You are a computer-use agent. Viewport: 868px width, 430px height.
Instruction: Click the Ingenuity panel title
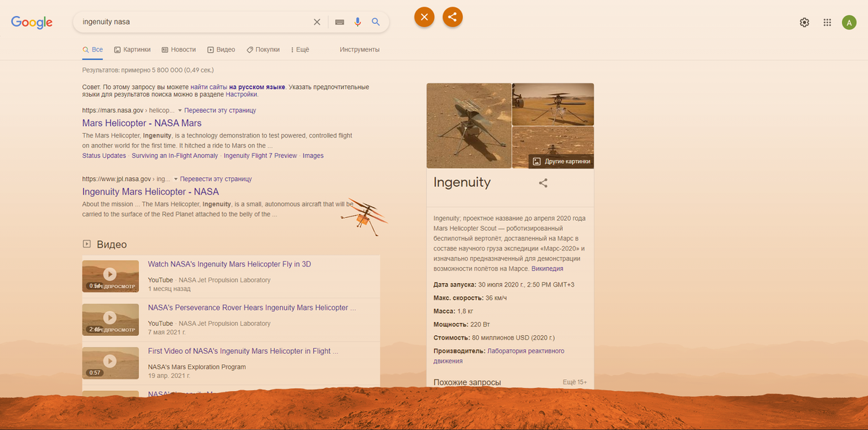click(x=462, y=182)
